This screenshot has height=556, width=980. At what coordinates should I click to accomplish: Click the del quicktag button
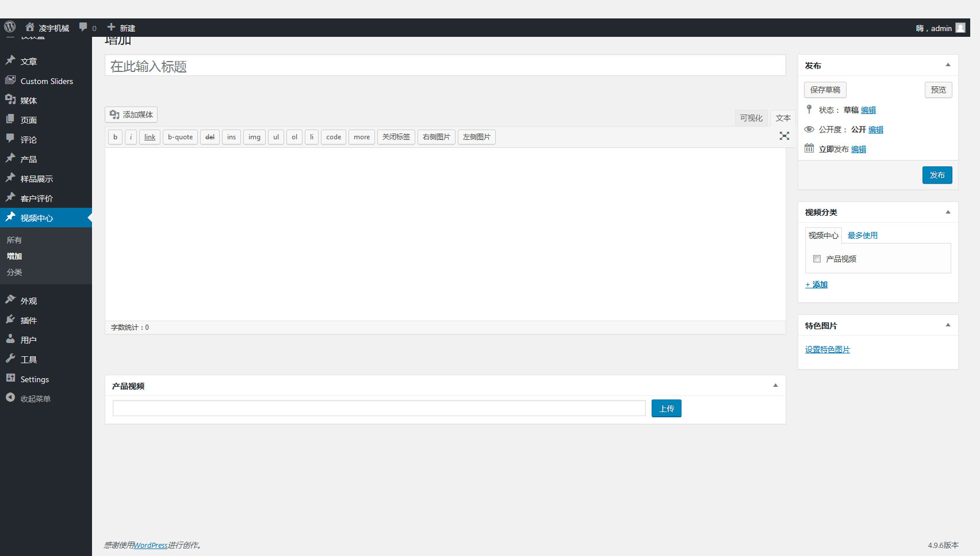click(210, 137)
